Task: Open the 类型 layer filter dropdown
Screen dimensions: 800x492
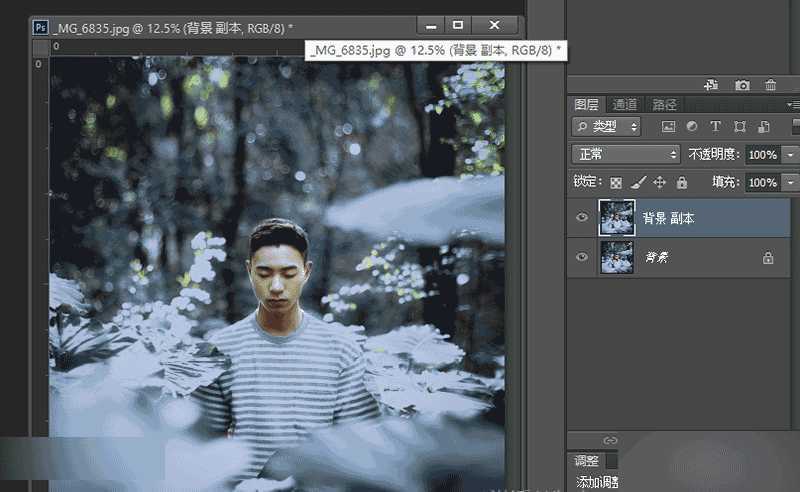Action: pos(607,127)
